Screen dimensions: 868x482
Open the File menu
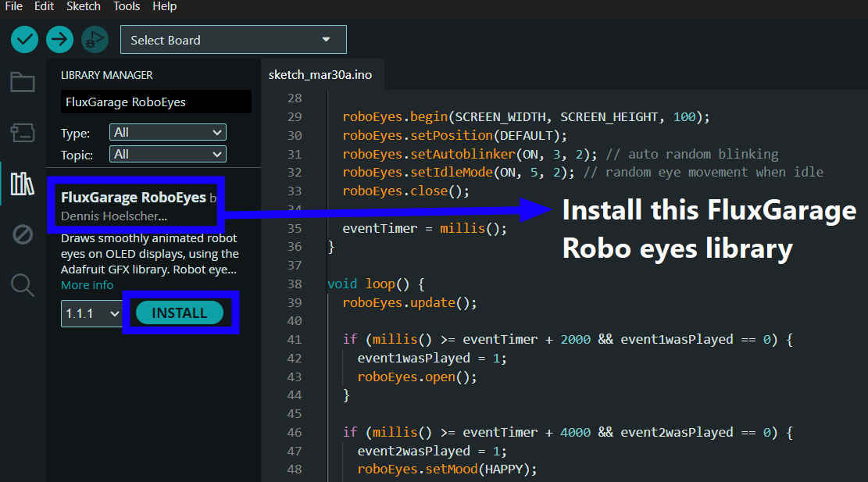(14, 7)
